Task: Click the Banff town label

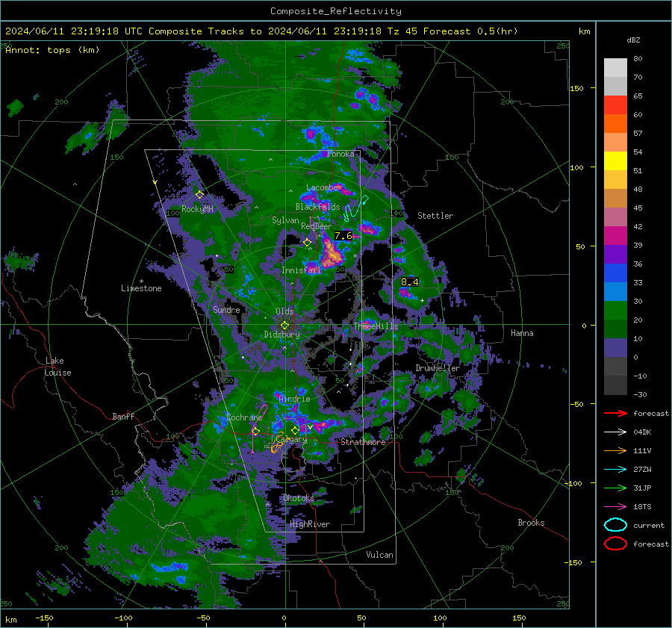Action: click(123, 417)
